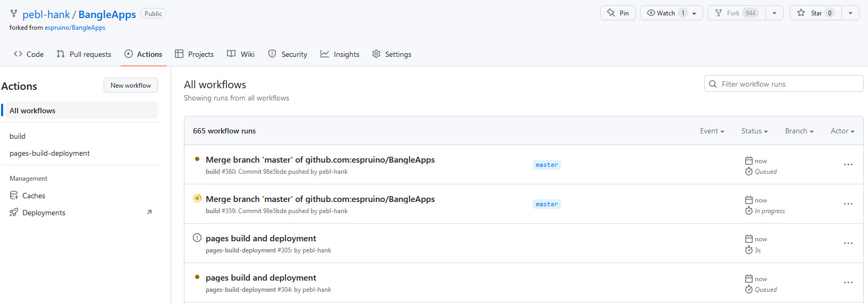Viewport: 868px width, 304px height.
Task: Click the Pin repository button
Action: 618,13
